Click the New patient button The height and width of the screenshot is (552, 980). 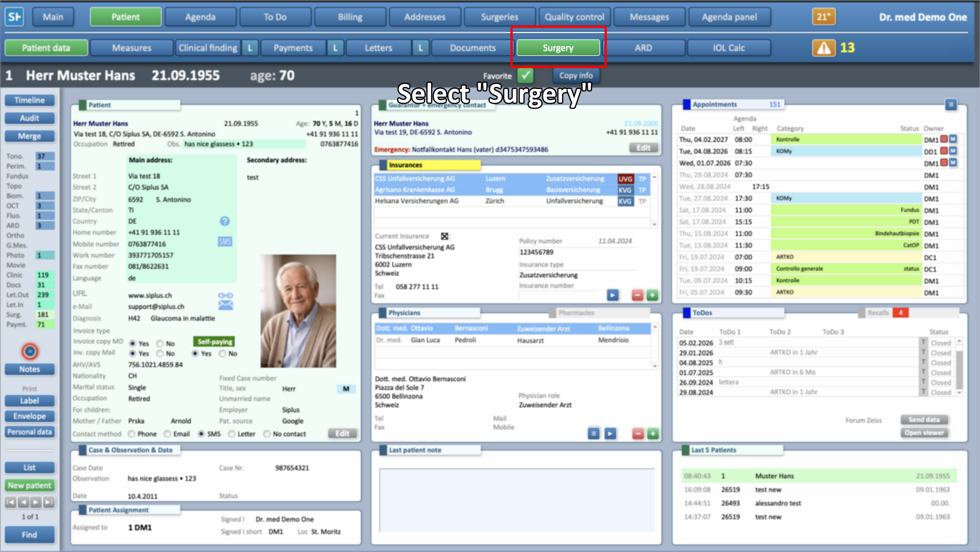(x=29, y=485)
